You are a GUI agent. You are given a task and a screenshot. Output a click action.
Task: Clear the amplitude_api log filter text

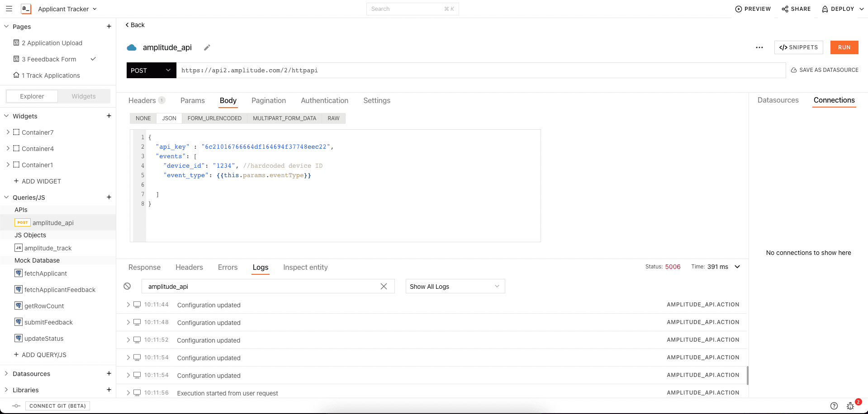[x=384, y=287]
